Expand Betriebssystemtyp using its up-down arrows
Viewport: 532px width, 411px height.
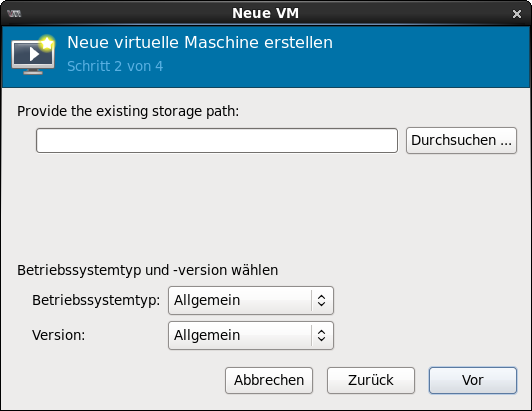321,300
